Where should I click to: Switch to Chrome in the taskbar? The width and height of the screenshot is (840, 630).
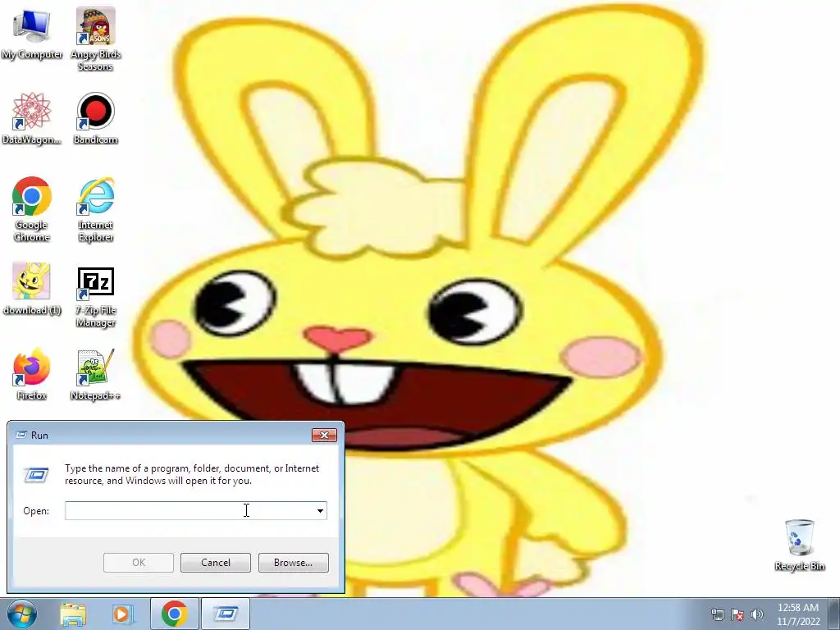click(x=174, y=614)
